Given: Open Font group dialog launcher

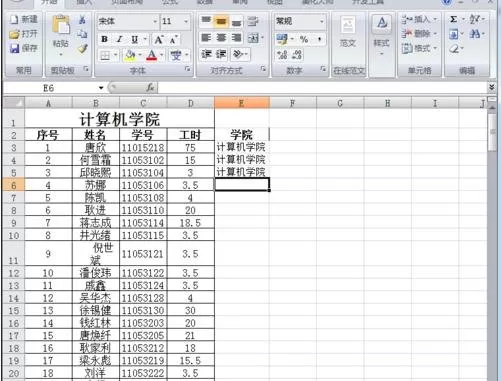Looking at the screenshot, I should point(188,69).
